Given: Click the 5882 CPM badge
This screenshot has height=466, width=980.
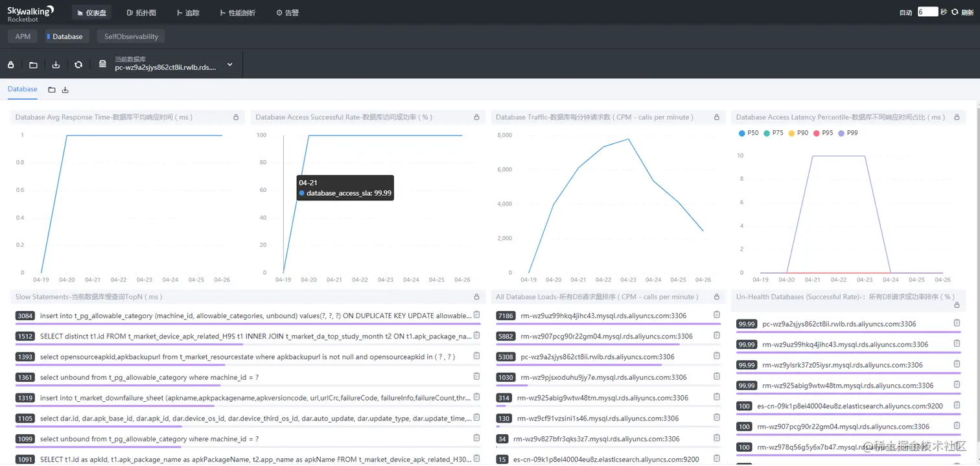Looking at the screenshot, I should pyautogui.click(x=506, y=336).
